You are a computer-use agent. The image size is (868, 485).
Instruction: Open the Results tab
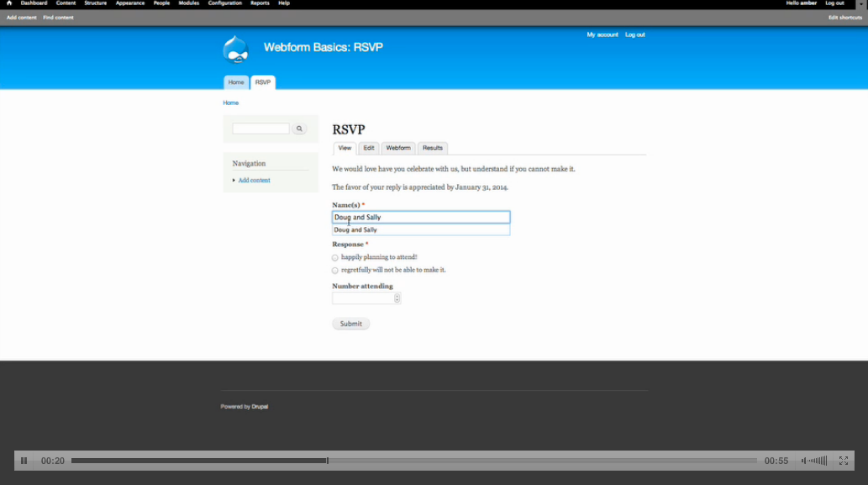point(432,148)
